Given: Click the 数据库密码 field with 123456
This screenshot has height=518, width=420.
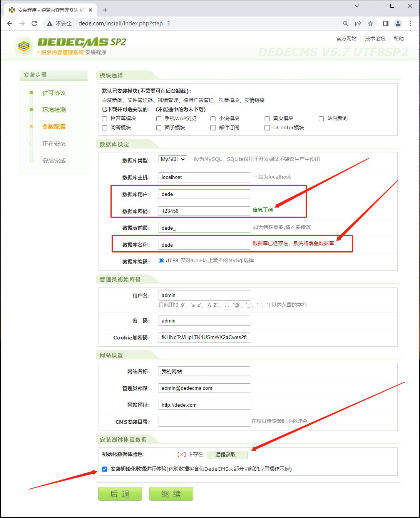Looking at the screenshot, I should [204, 211].
